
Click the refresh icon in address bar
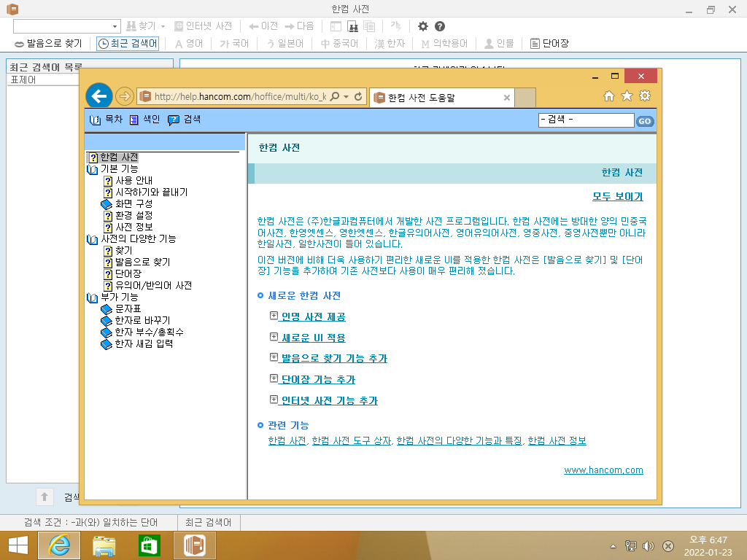[358, 96]
